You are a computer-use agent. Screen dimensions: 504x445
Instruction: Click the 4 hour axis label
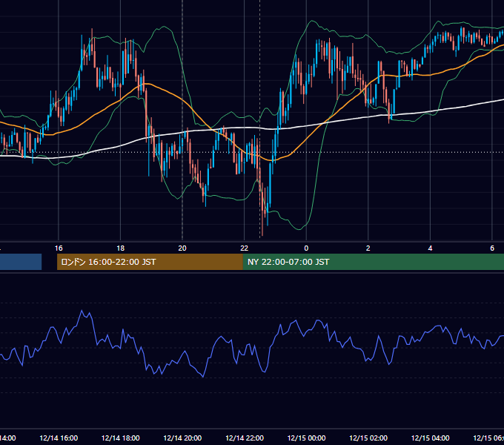[430, 248]
